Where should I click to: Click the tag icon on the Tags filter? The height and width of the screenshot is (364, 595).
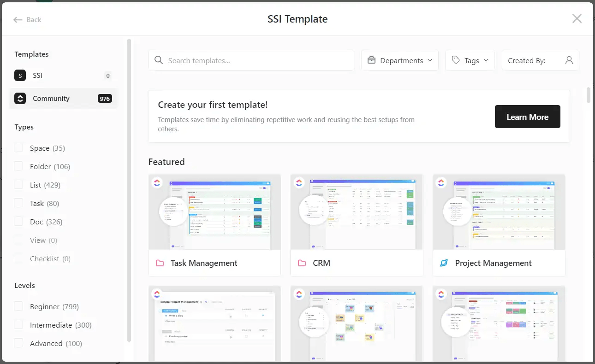456,60
